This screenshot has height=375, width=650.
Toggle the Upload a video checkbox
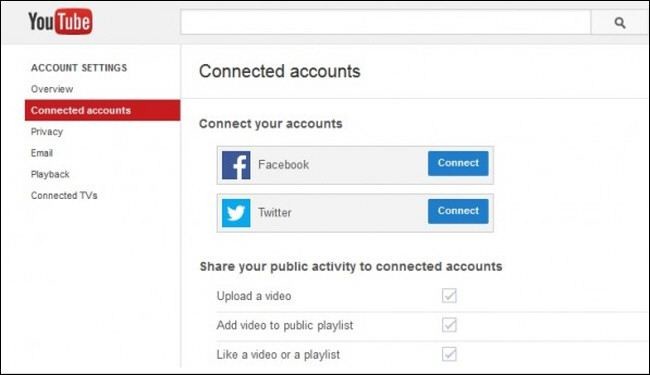coord(449,295)
